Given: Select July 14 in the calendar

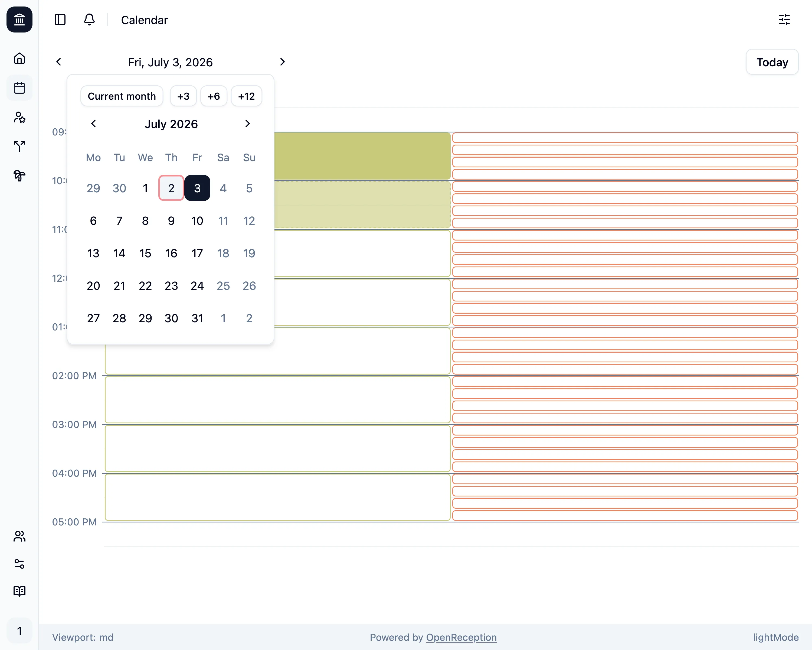Looking at the screenshot, I should pos(119,253).
